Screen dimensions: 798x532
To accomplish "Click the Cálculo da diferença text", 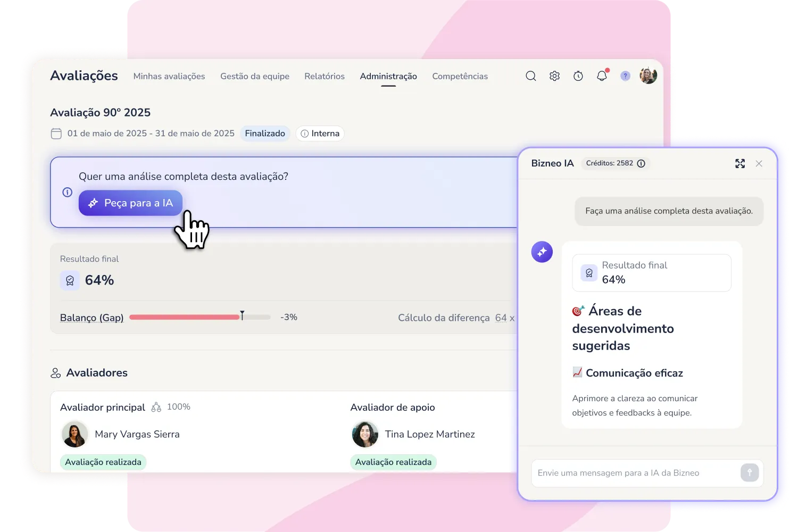I will click(444, 318).
